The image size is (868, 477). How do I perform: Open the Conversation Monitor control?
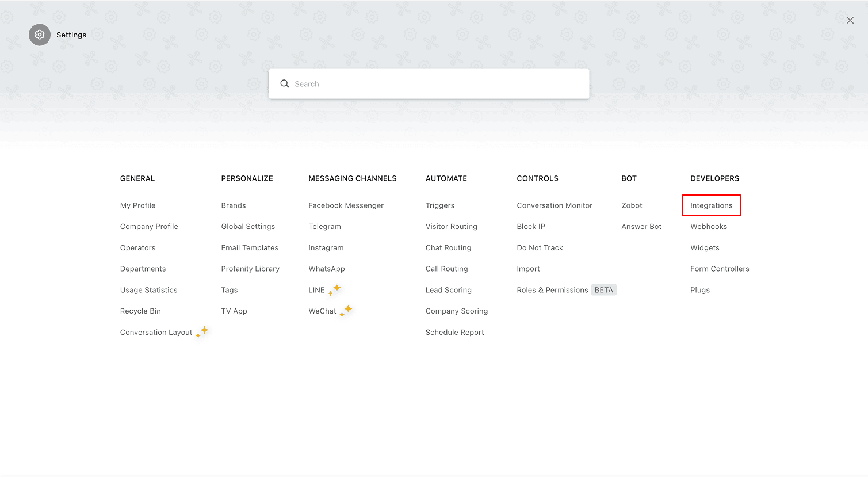pyautogui.click(x=555, y=205)
